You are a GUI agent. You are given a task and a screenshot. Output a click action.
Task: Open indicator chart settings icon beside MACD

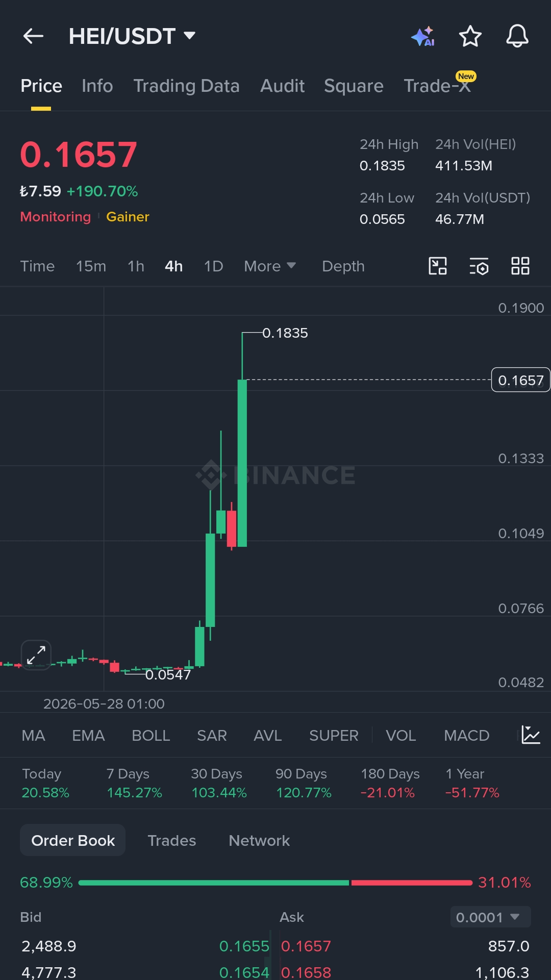pos(531,735)
